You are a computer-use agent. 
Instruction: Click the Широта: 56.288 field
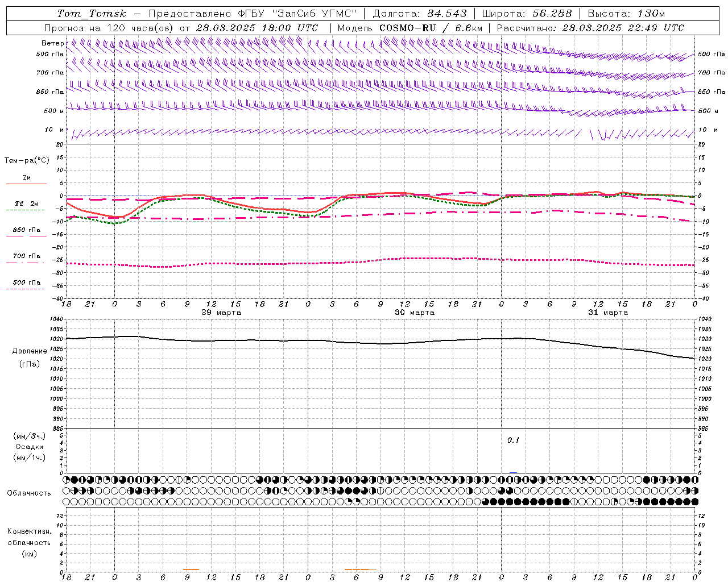(527, 14)
